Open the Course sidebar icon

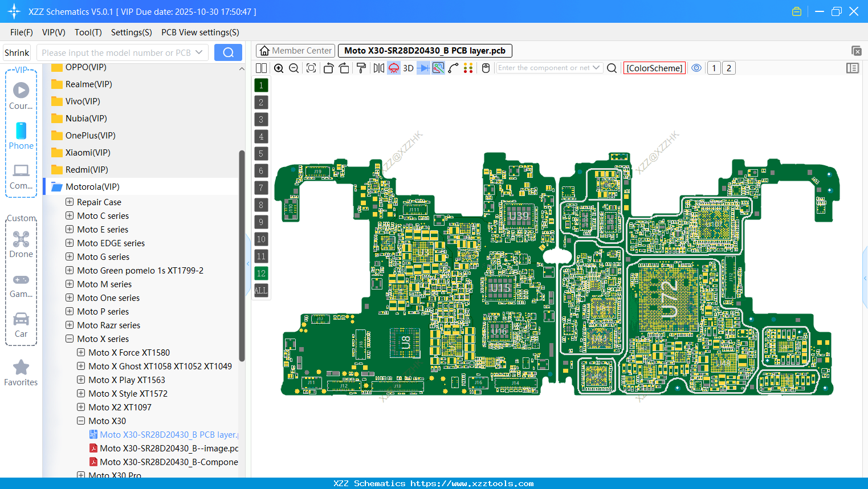21,96
